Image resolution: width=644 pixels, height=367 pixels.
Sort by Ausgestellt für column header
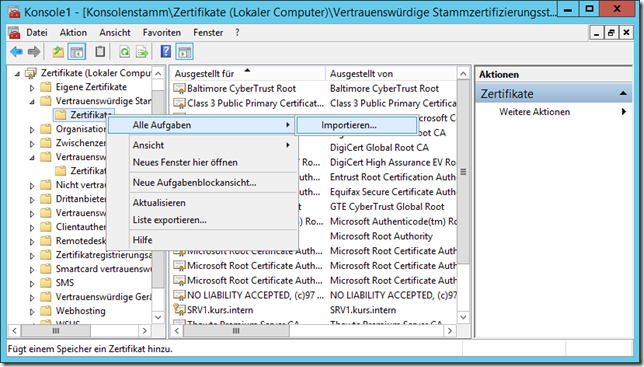247,73
